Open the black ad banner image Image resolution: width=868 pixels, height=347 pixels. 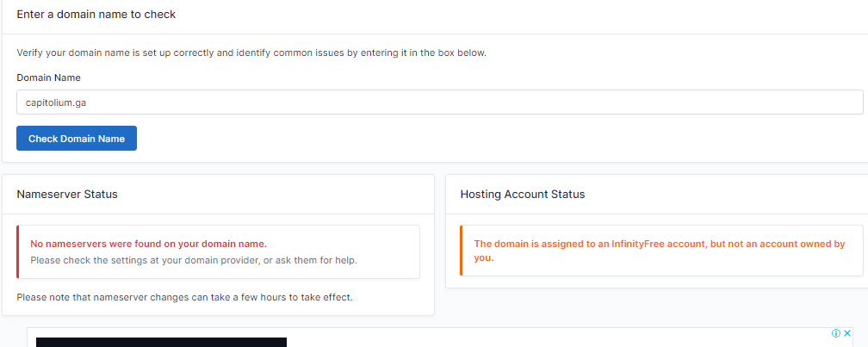[x=161, y=342]
